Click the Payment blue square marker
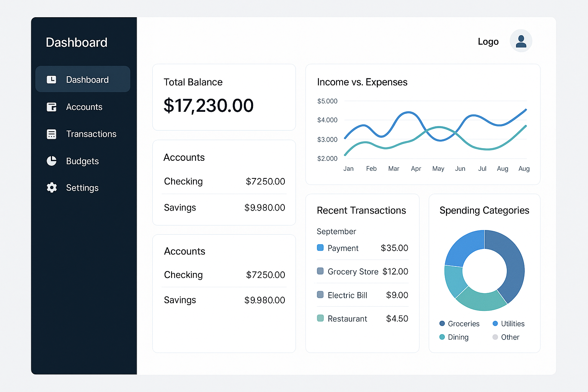Image resolution: width=588 pixels, height=392 pixels. [320, 248]
